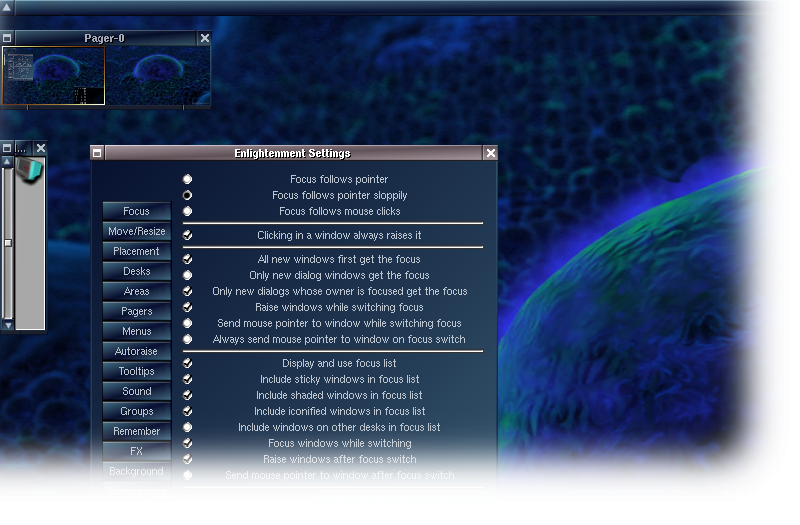Show the Pagers settings page
Image resolution: width=800 pixels, height=525 pixels.
point(136,311)
